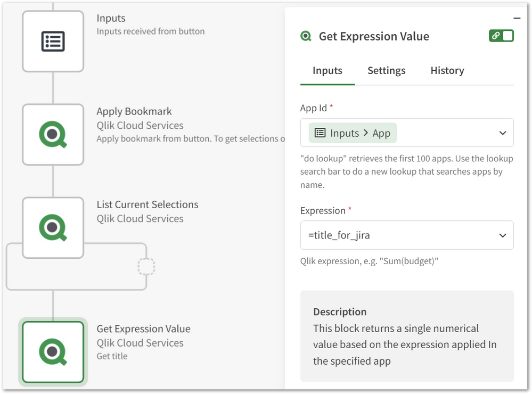Collapse the panel using the minus icon

(x=516, y=18)
